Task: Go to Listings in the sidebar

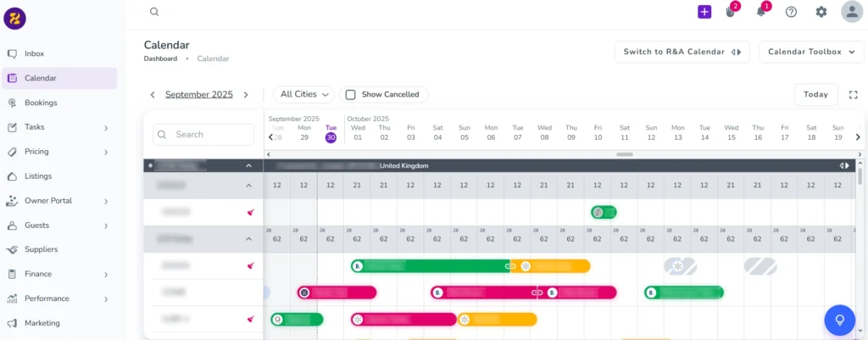Action: [x=38, y=176]
